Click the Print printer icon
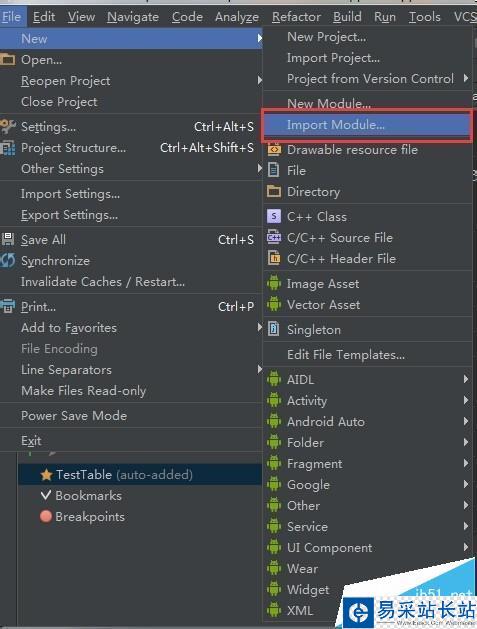This screenshot has width=477, height=629. [8, 306]
